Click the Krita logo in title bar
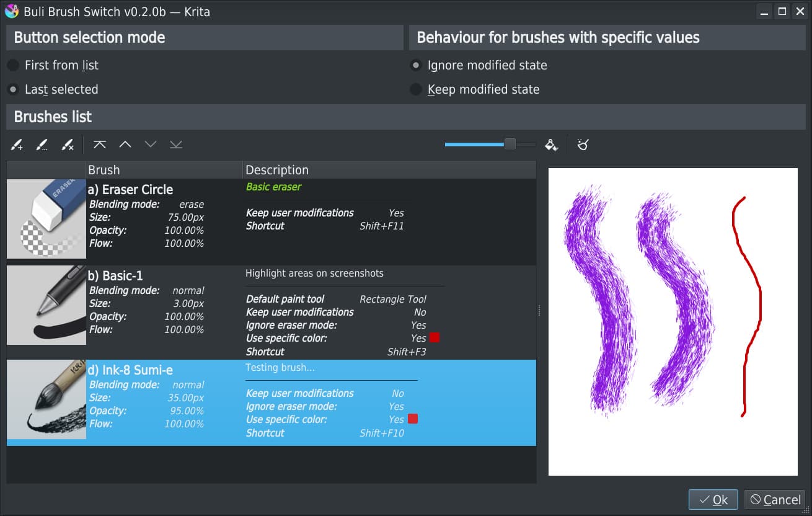 click(x=11, y=11)
